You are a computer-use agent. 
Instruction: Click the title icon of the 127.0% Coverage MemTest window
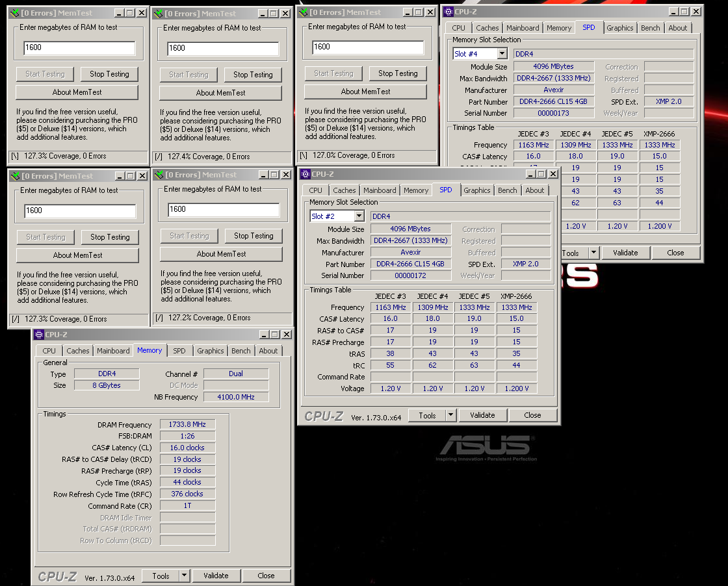(304, 12)
